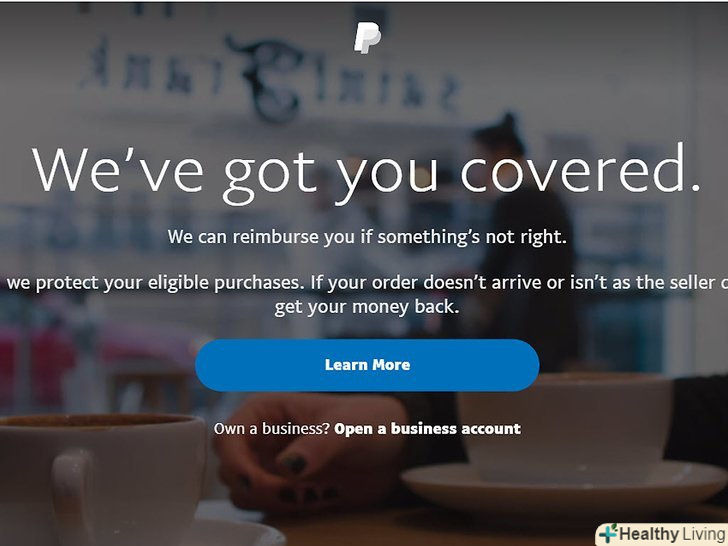The height and width of the screenshot is (546, 728).
Task: Click the coffee cup on the right saucer
Action: click(x=564, y=426)
